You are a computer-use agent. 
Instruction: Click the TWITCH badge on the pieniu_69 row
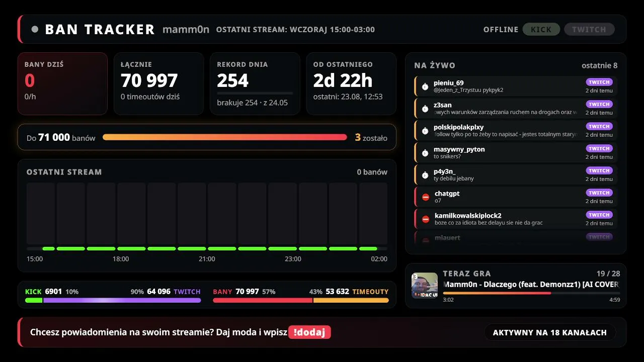599,82
